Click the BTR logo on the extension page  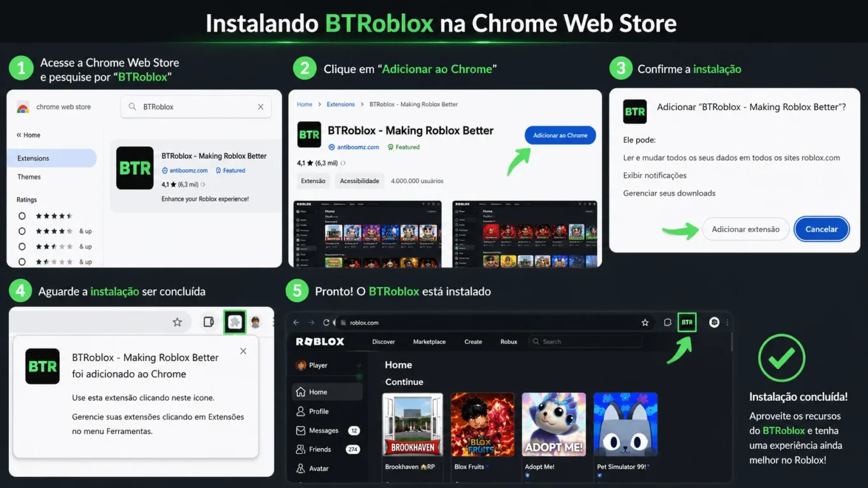(x=309, y=135)
